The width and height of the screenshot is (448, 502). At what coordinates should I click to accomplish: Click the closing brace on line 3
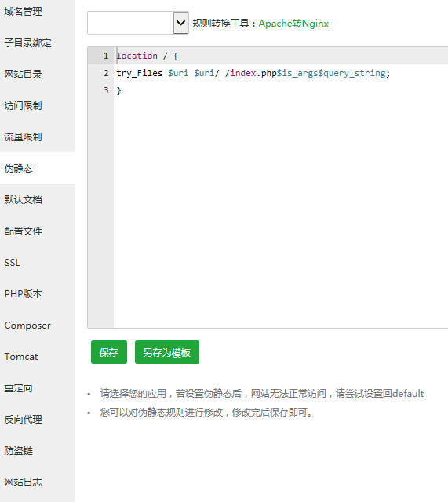118,91
